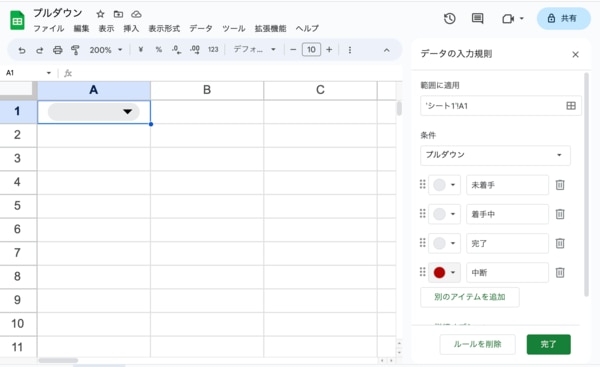The image size is (600, 367).
Task: Click the formula bar input
Action: (237, 73)
